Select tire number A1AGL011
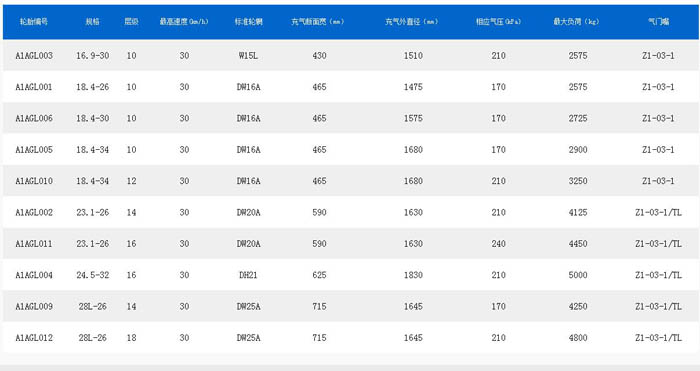The image size is (700, 371). (x=34, y=244)
